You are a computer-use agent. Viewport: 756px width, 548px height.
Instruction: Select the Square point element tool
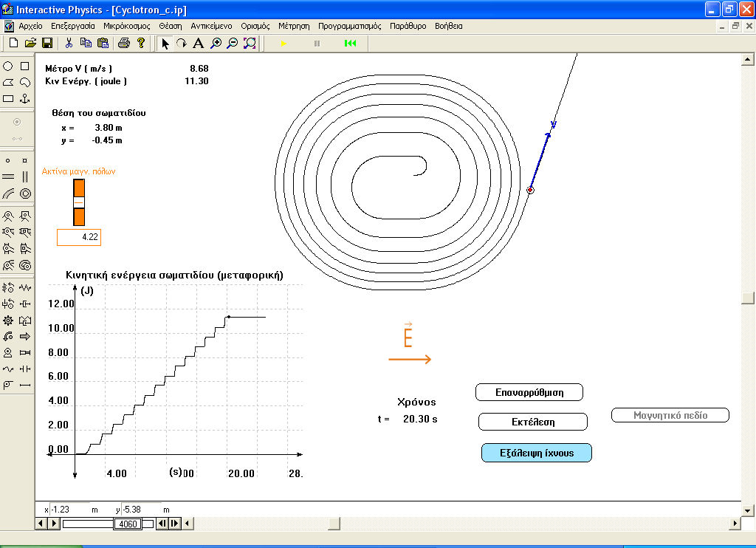click(x=24, y=161)
